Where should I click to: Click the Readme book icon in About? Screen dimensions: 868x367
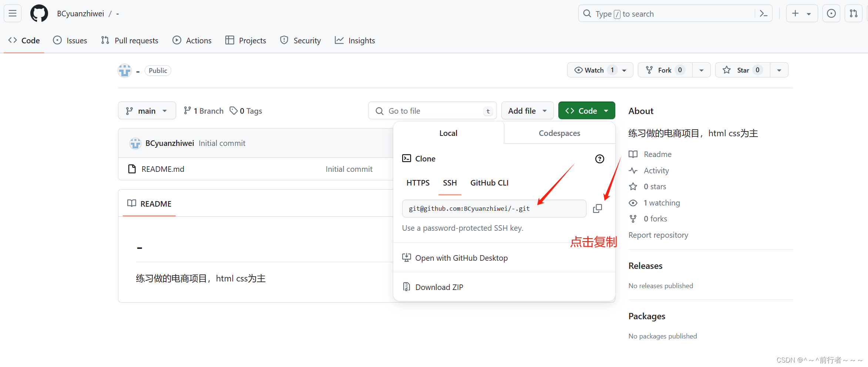[633, 154]
